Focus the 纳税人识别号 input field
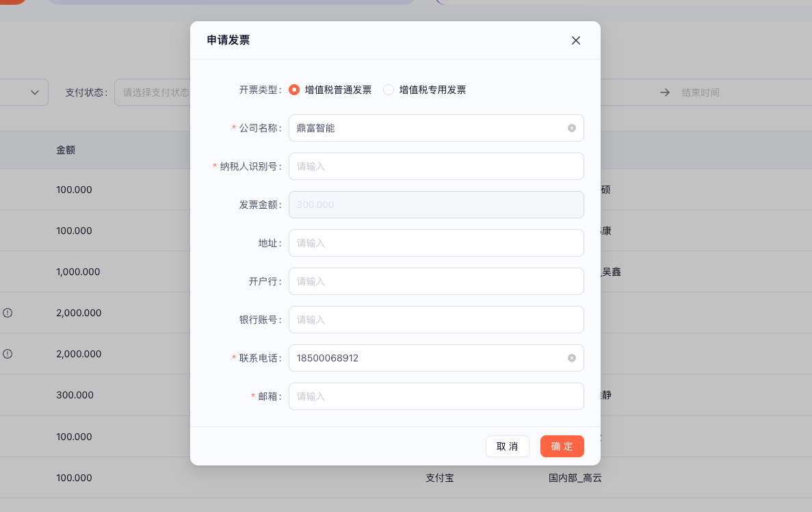 (436, 166)
